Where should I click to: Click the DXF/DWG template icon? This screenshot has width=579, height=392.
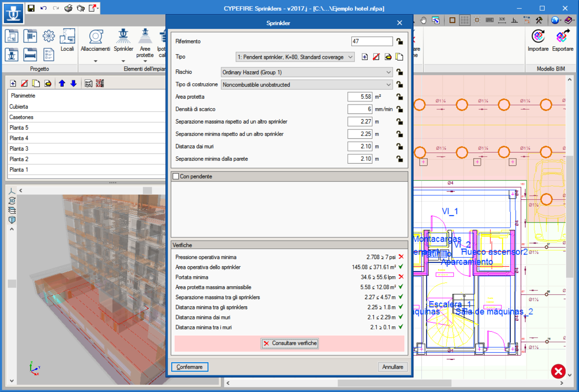[88, 83]
